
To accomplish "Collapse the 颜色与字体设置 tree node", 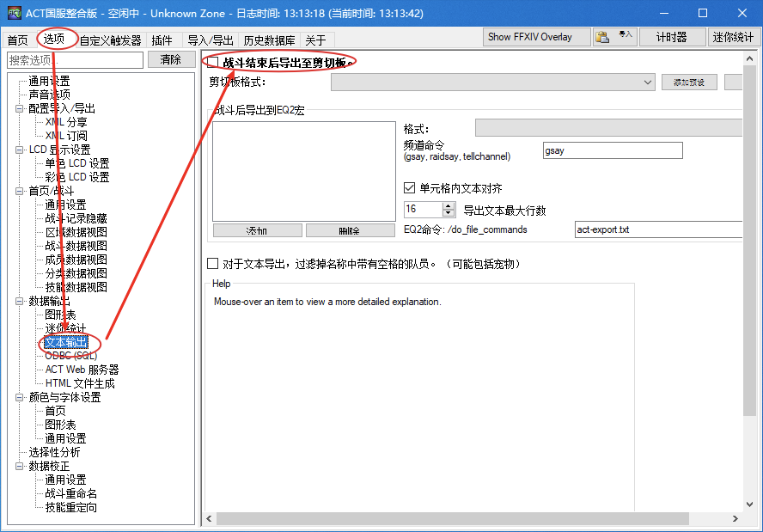I will tap(20, 398).
